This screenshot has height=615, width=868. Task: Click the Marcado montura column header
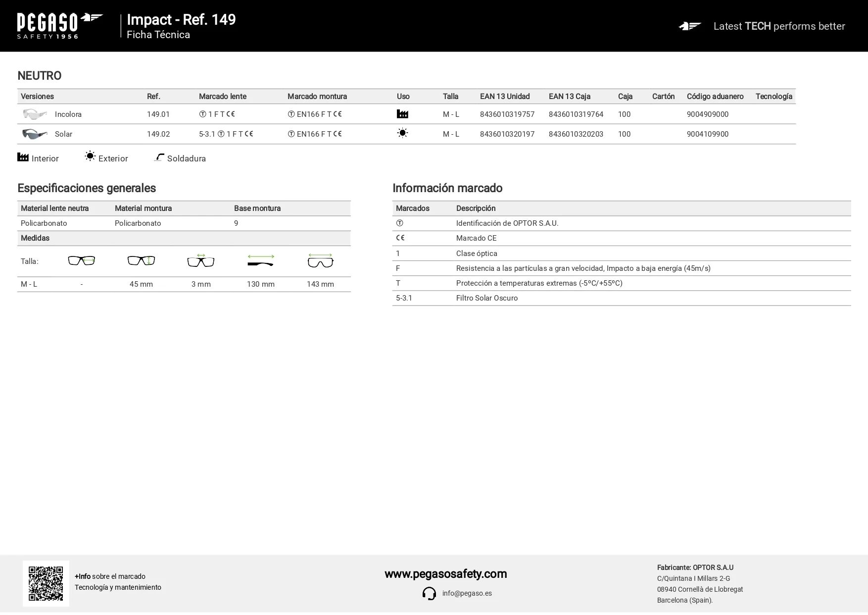pyautogui.click(x=317, y=97)
